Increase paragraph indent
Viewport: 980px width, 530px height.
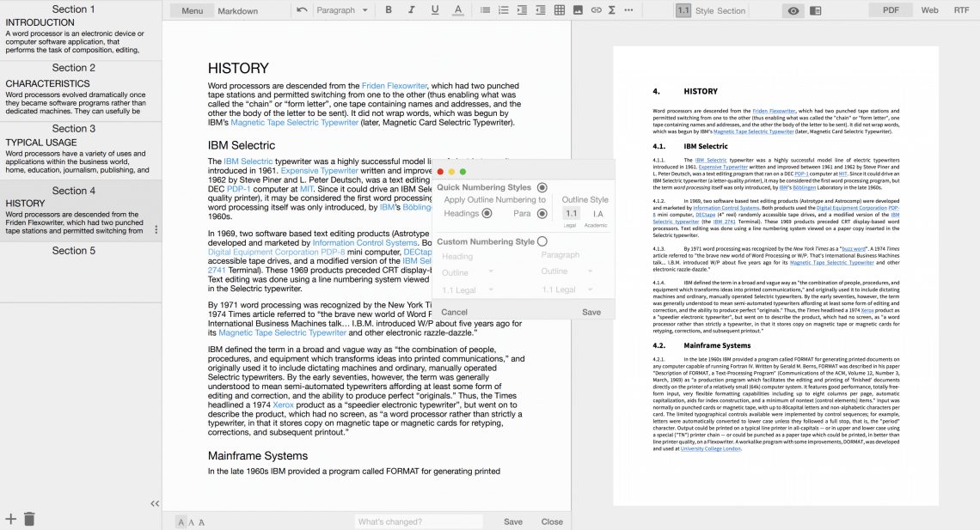pos(522,10)
